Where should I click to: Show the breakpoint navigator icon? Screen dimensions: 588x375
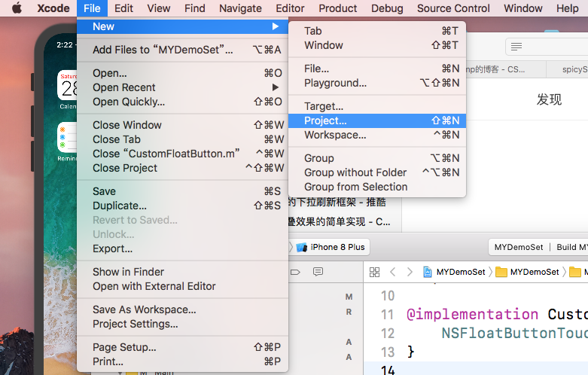point(295,272)
